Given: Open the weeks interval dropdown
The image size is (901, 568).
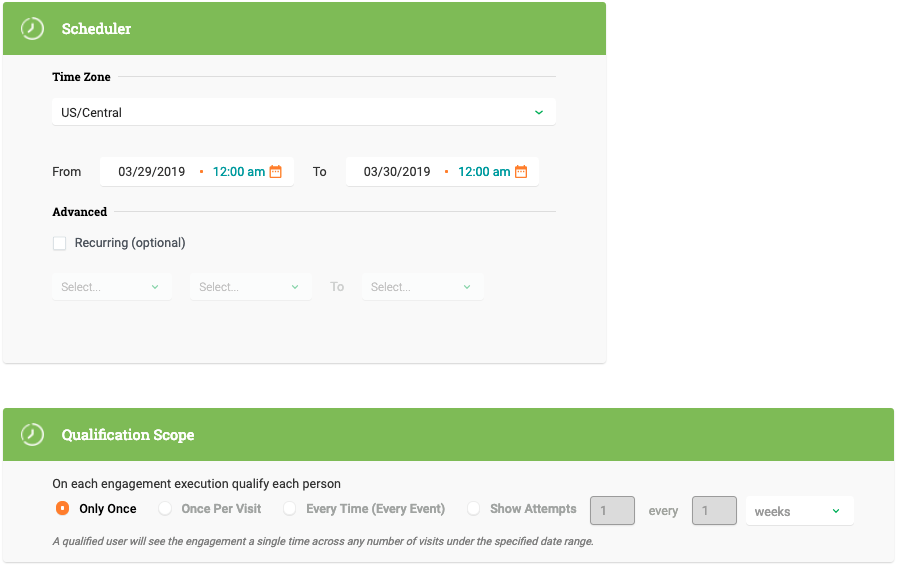Looking at the screenshot, I should tap(799, 511).
